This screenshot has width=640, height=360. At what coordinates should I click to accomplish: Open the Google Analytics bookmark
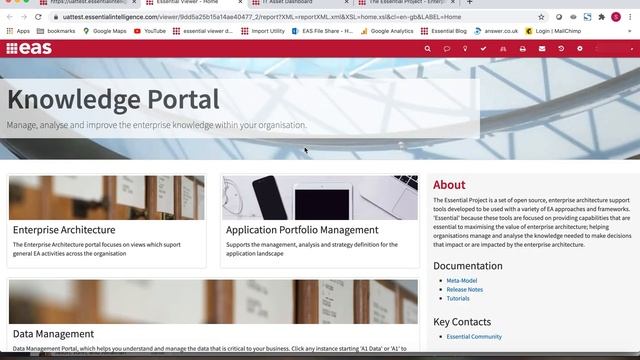pyautogui.click(x=387, y=31)
